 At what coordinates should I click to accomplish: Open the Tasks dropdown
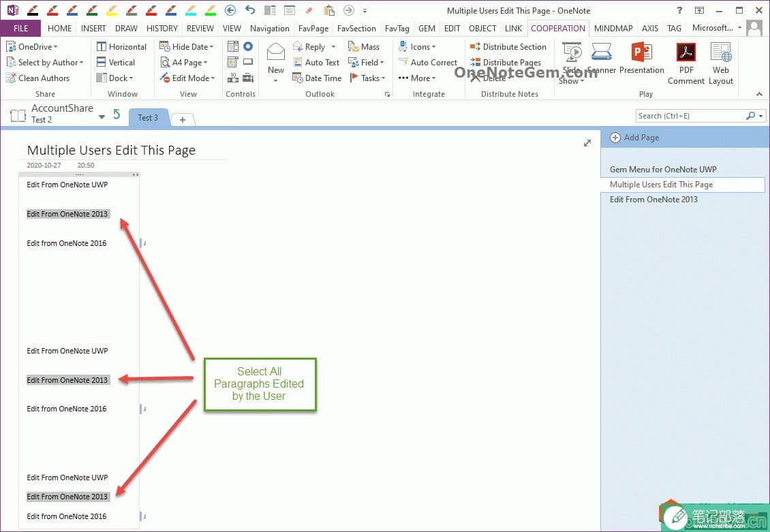pyautogui.click(x=367, y=78)
